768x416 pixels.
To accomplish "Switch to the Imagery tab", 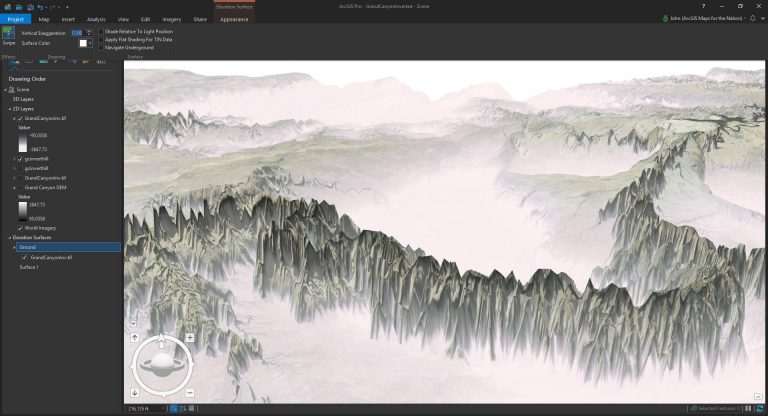I will 171,19.
